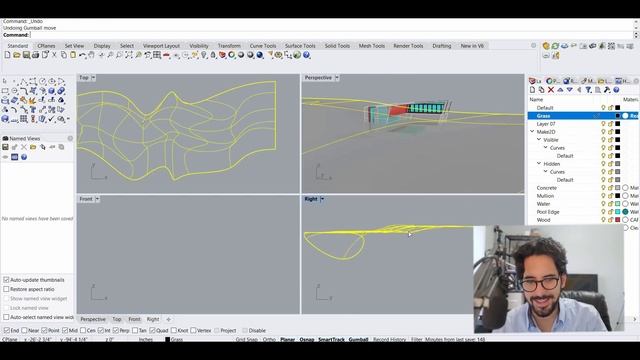Image resolution: width=640 pixels, height=360 pixels.
Task: Enable the Vertex osnap checkbox
Action: coord(193,330)
